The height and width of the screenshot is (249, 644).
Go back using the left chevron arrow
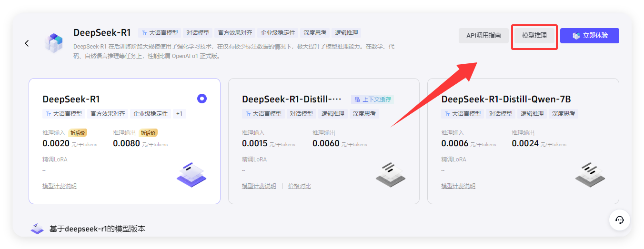pos(27,43)
